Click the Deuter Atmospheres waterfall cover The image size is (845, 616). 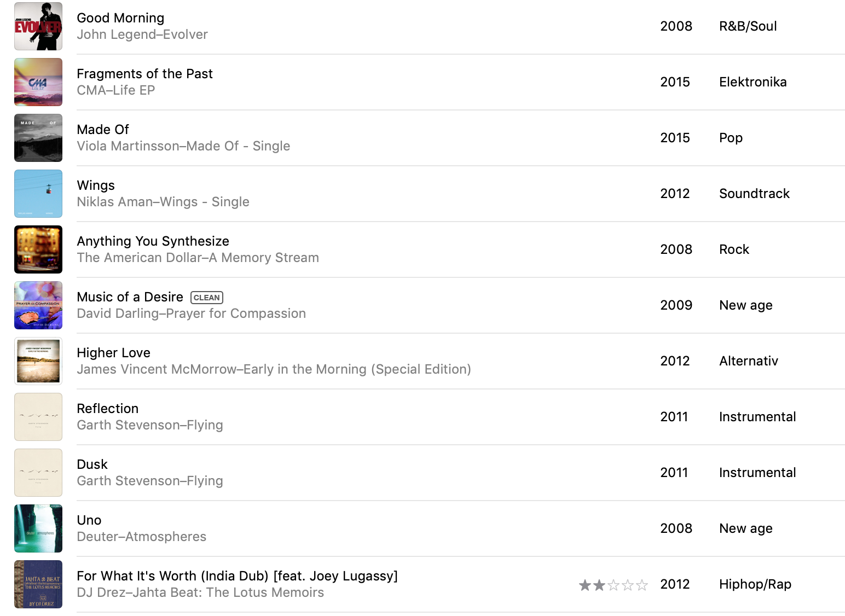[38, 528]
